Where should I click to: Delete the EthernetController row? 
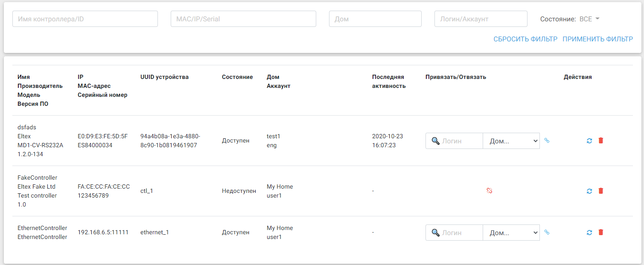click(x=601, y=233)
